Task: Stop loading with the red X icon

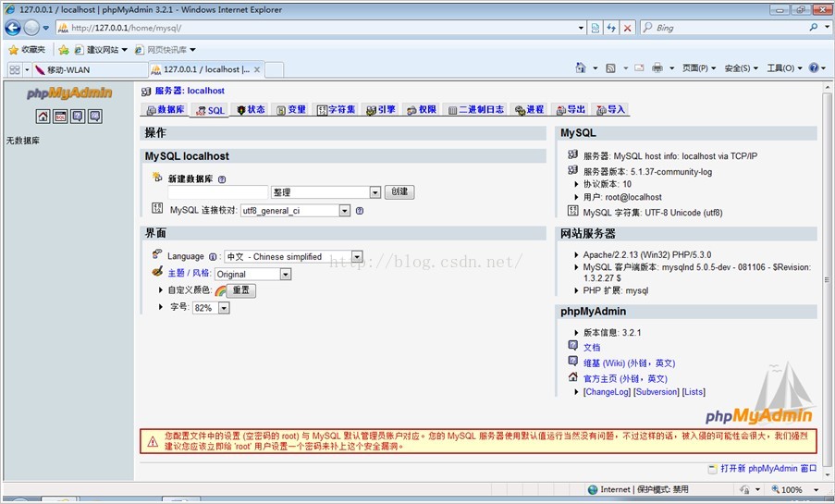Action: click(x=628, y=28)
